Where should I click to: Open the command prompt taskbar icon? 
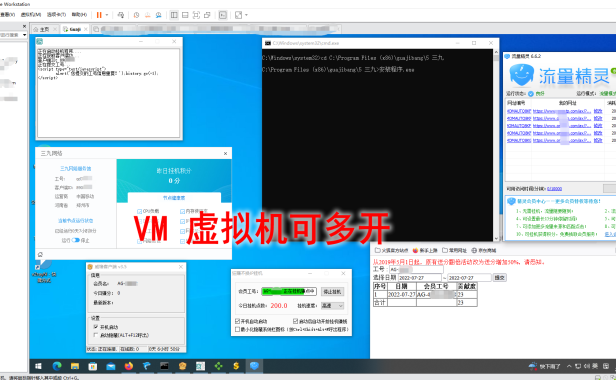tap(164, 366)
